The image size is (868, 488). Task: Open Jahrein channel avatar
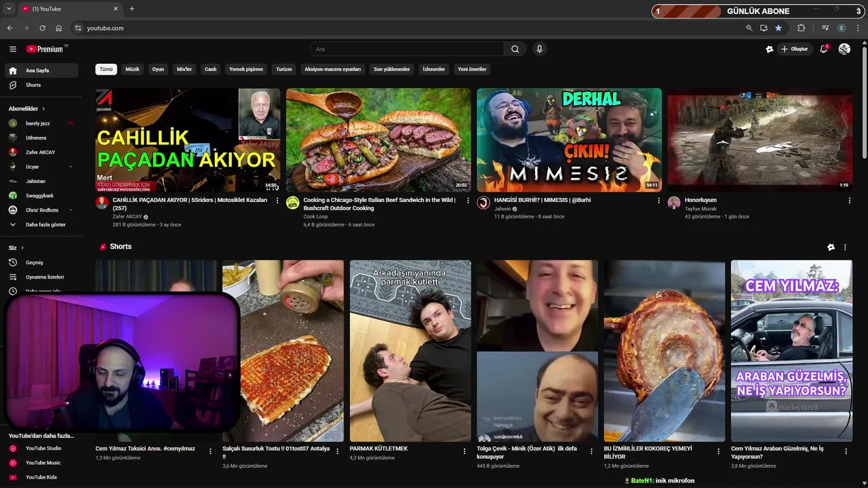click(484, 203)
